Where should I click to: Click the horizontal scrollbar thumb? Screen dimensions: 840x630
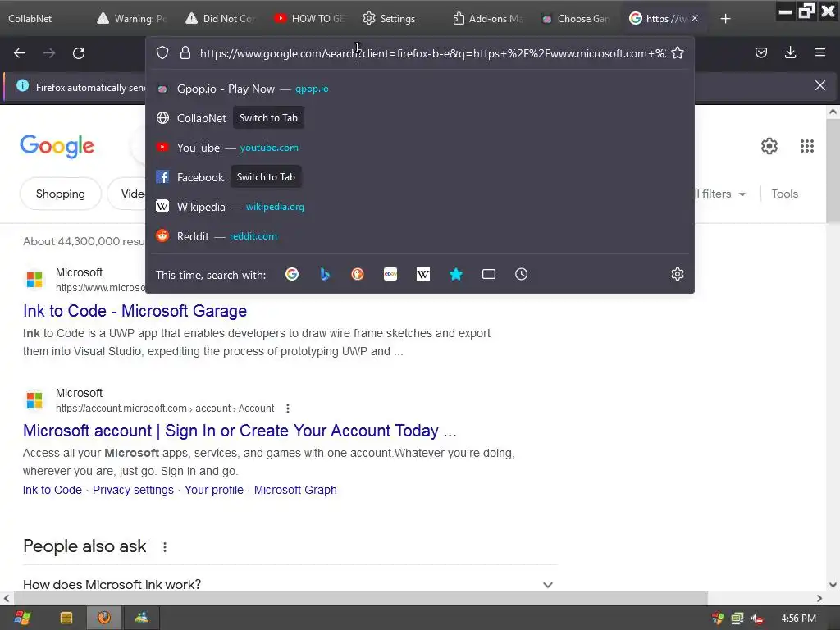[361, 598]
